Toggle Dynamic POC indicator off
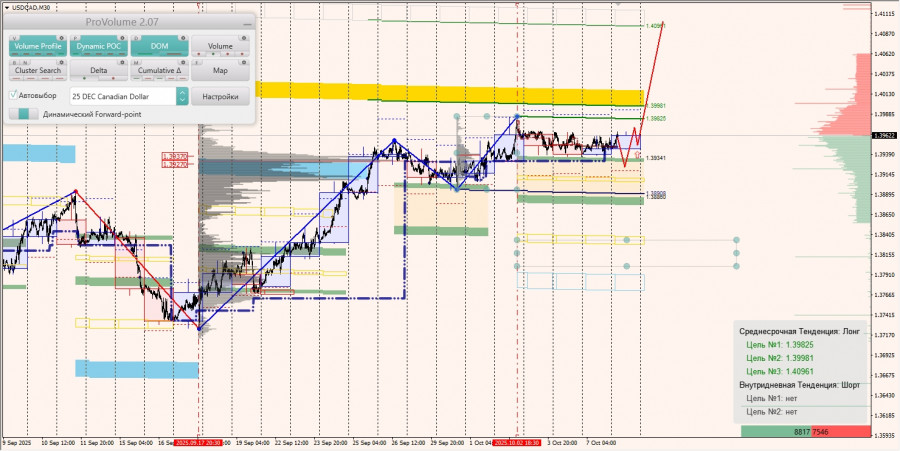This screenshot has height=451, width=900. 99,46
